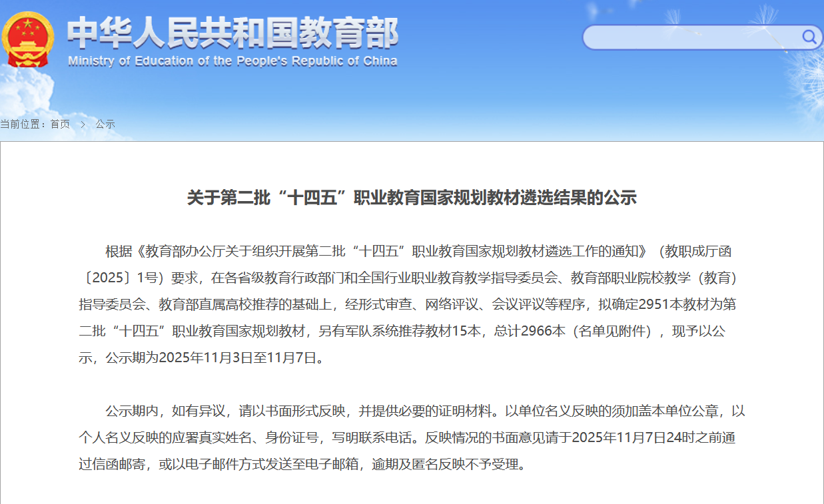Viewport: 824px width, 504px height.
Task: Click the 2951本教材 figure in the paragraph
Action: click(x=673, y=304)
